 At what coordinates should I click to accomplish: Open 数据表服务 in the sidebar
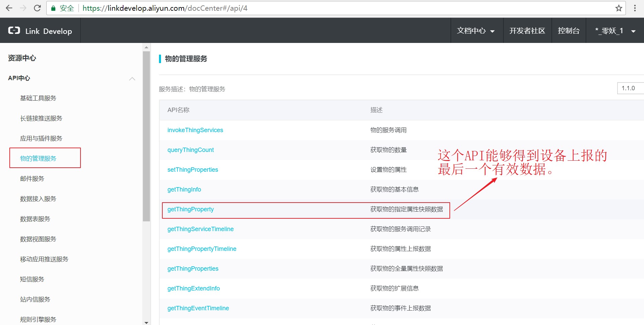pos(35,219)
